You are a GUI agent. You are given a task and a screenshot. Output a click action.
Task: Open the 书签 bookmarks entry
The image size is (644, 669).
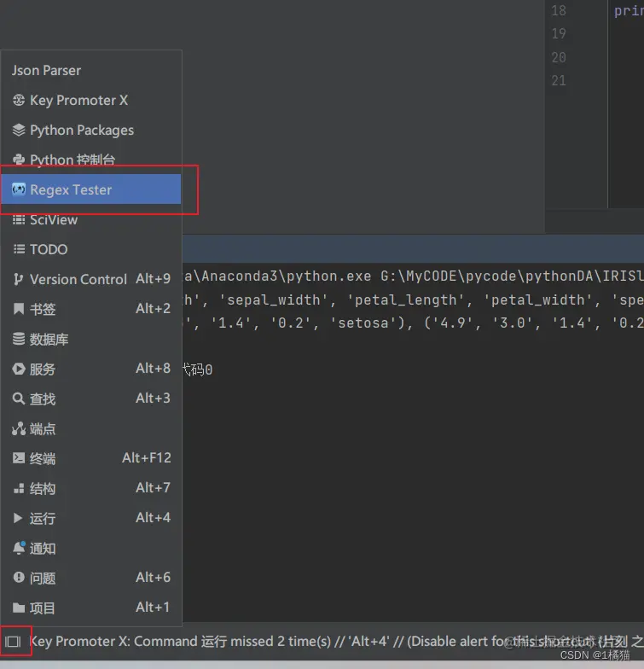(x=90, y=309)
